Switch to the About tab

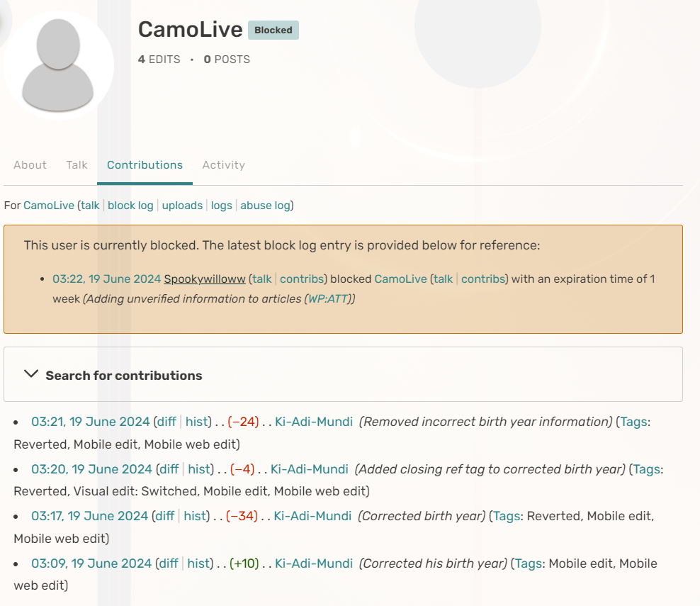coord(30,165)
